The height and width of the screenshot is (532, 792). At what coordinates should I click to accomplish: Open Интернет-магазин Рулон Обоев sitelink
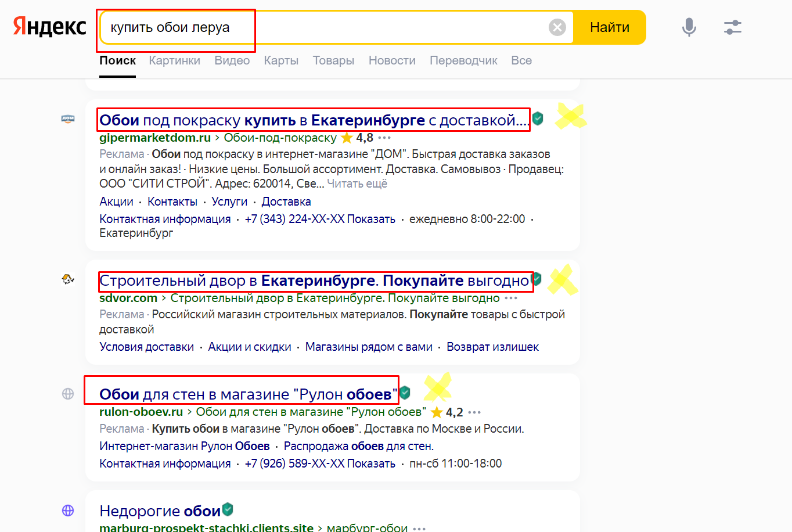(185, 446)
